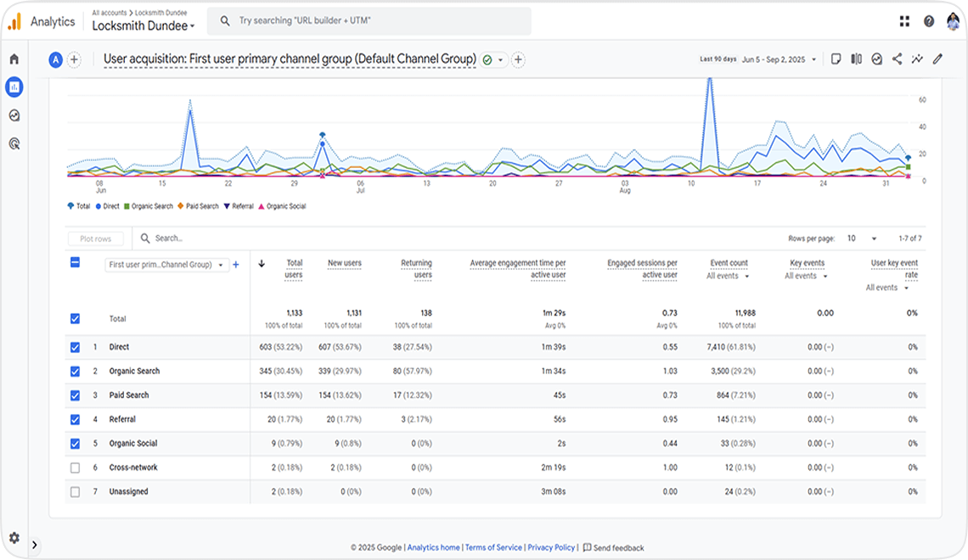Open the Terms of Service link
The width and height of the screenshot is (968, 560).
[493, 547]
